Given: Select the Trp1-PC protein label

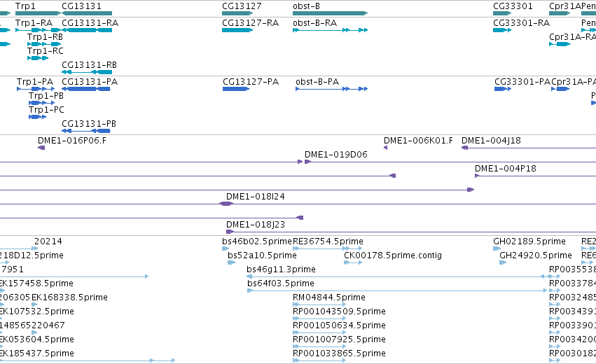Looking at the screenshot, I should [46, 110].
